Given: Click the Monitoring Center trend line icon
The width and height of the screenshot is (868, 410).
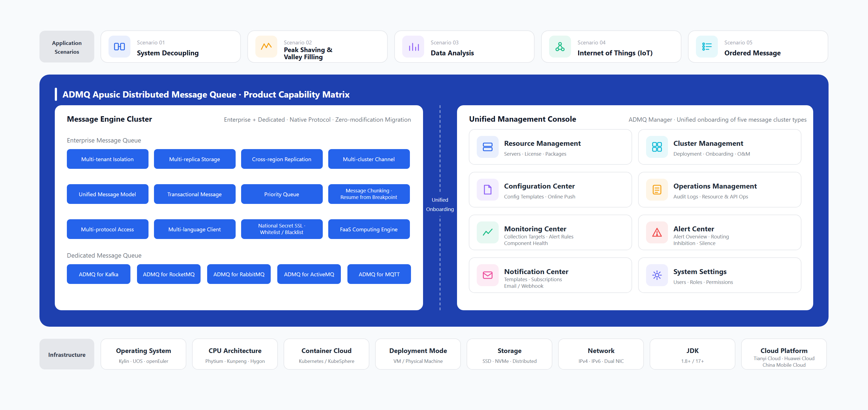Looking at the screenshot, I should [488, 232].
